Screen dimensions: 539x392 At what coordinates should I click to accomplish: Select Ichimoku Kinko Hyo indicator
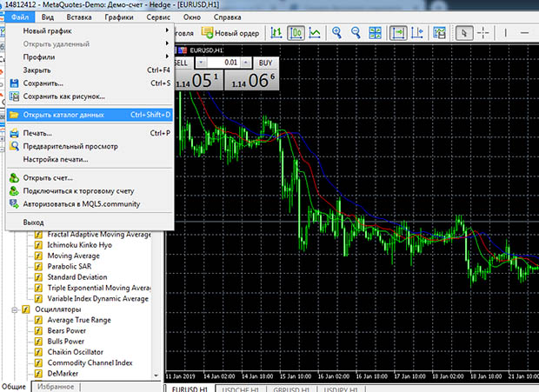tap(79, 245)
